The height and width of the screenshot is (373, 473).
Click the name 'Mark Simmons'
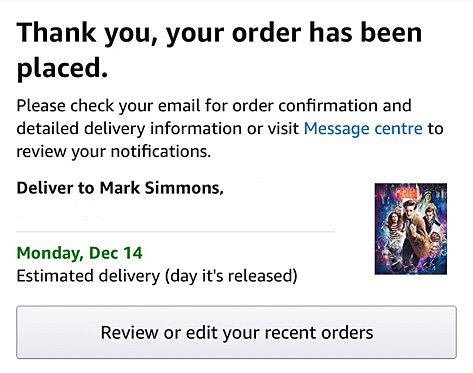[x=162, y=188]
